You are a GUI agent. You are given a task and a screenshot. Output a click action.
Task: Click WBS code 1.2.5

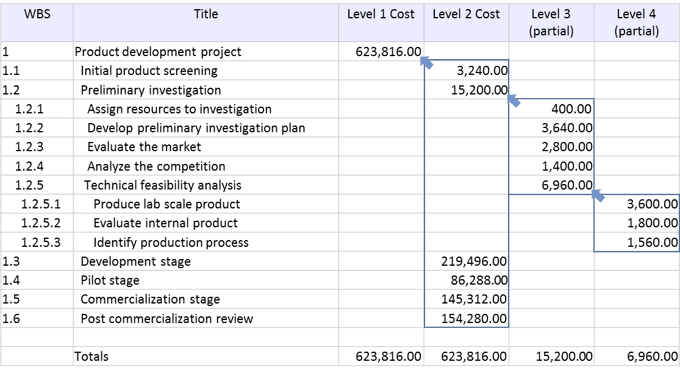pyautogui.click(x=29, y=185)
